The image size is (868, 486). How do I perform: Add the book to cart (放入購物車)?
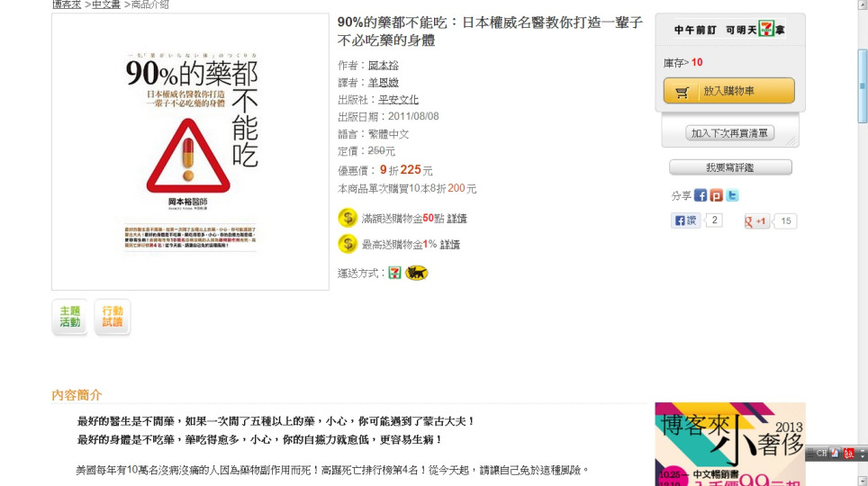(x=729, y=91)
